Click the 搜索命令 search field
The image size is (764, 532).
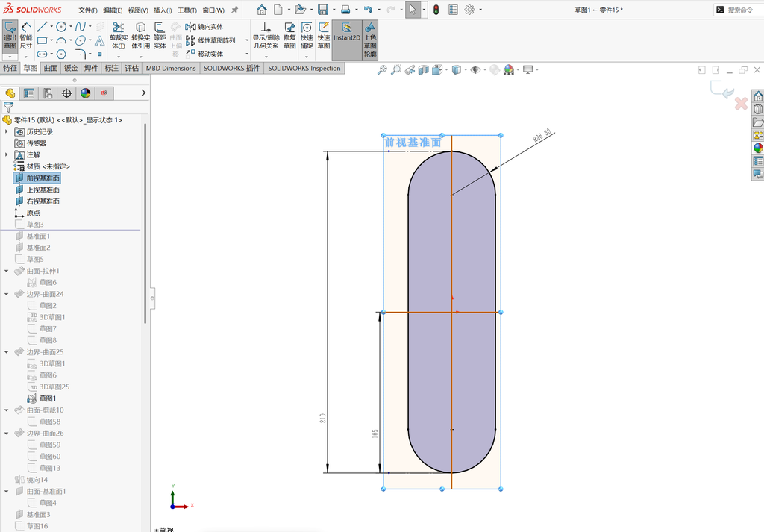pos(739,10)
